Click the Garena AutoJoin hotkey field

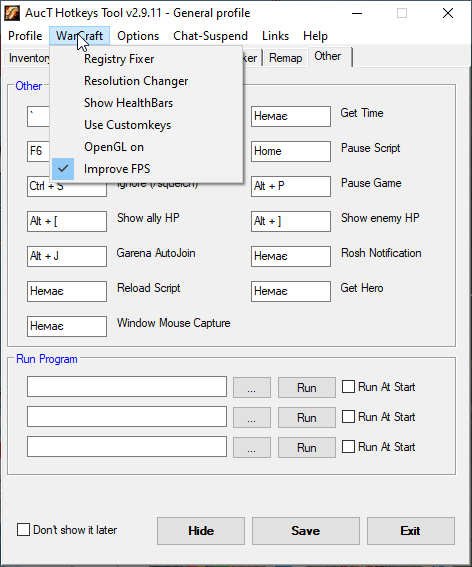(x=67, y=256)
